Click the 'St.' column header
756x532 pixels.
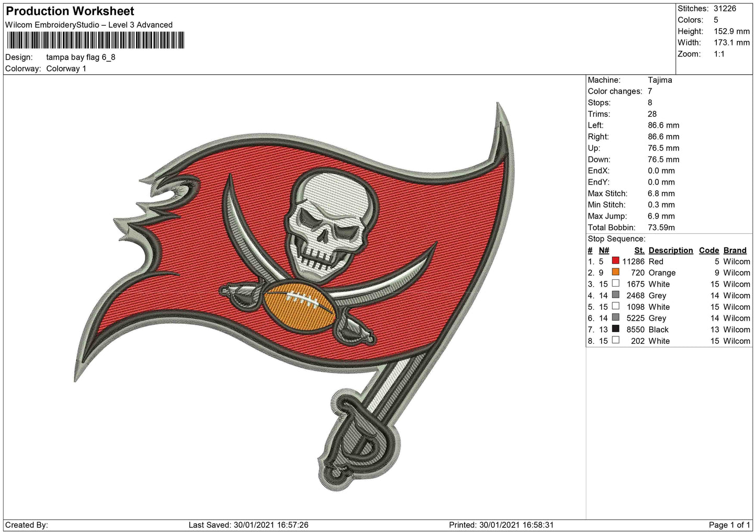(x=639, y=251)
